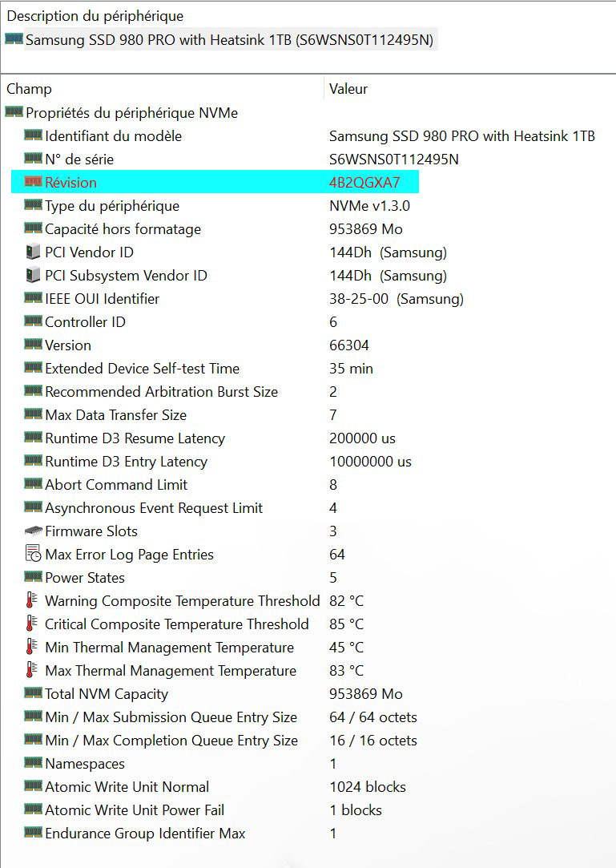Click value 1024 blocks
616x868 pixels.
368,787
